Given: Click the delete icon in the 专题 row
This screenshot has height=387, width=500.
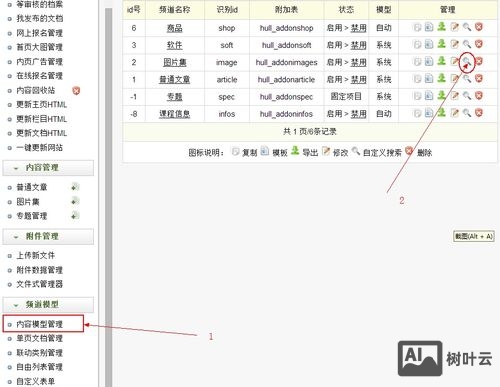Looking at the screenshot, I should [x=479, y=96].
